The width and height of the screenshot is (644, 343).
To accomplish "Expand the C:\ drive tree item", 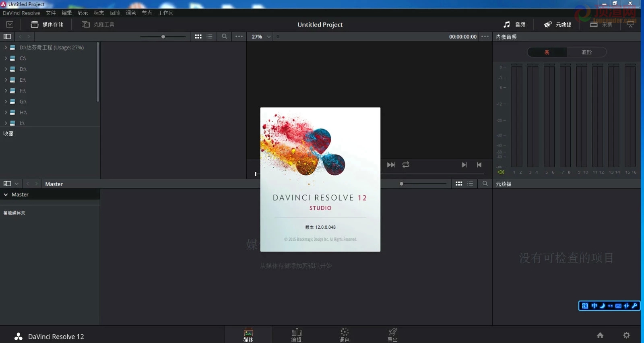I will pos(6,58).
